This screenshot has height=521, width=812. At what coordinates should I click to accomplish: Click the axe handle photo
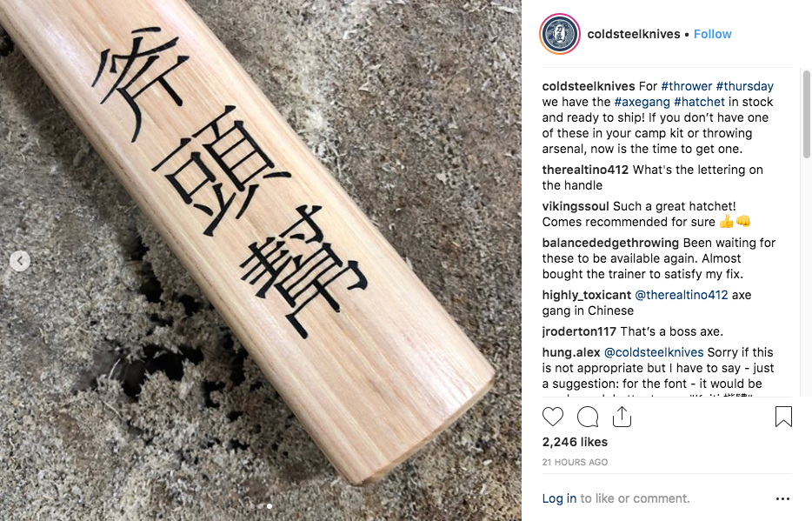(x=261, y=261)
